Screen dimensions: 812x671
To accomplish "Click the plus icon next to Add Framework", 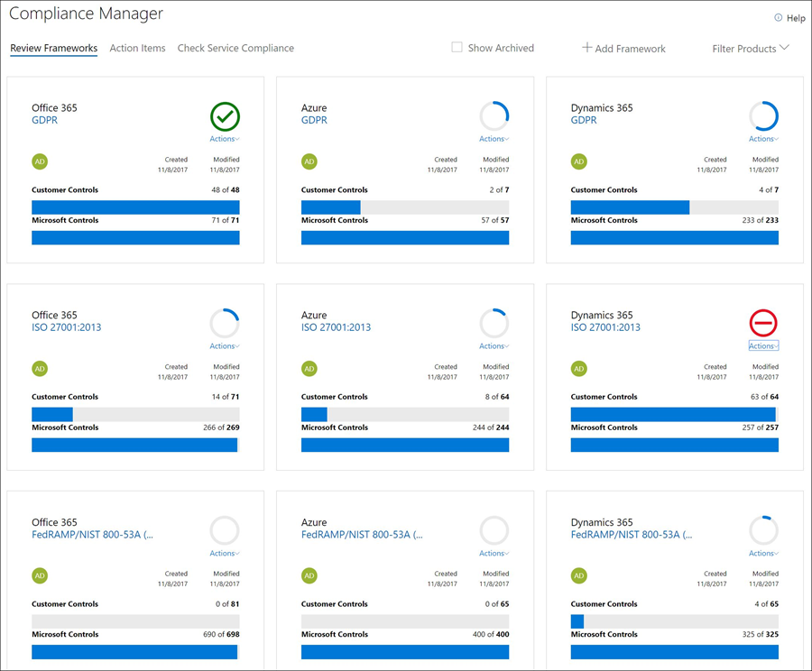I will click(x=587, y=48).
